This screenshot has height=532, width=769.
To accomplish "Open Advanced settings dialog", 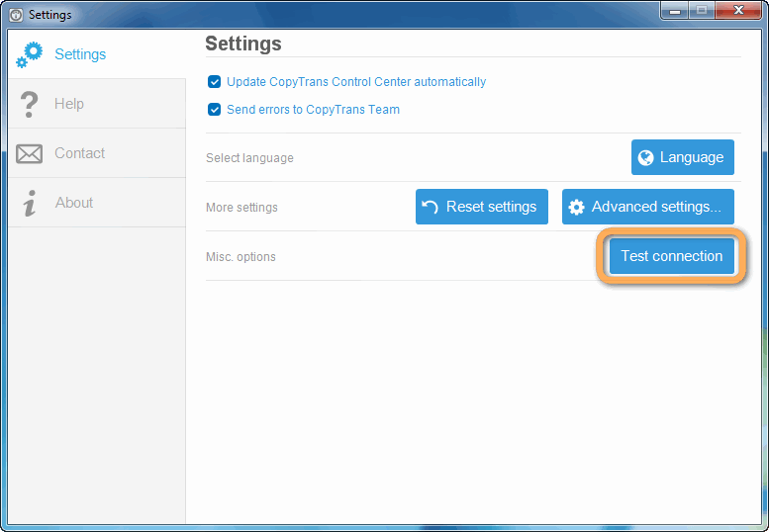I will point(648,207).
